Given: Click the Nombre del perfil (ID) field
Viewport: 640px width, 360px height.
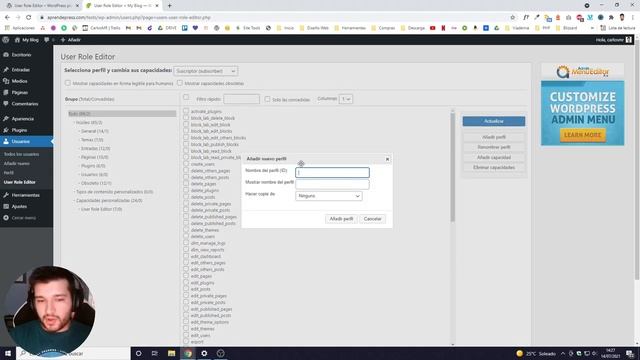Looking at the screenshot, I should pos(332,172).
